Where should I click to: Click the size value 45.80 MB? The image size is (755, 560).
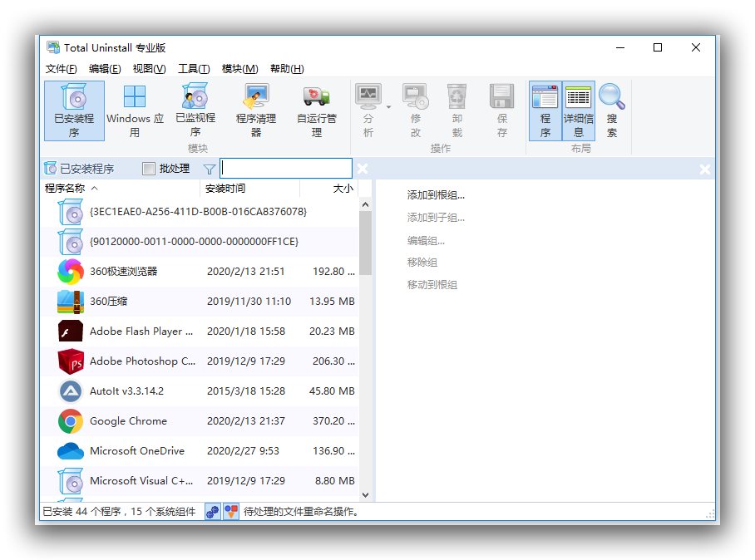point(332,391)
